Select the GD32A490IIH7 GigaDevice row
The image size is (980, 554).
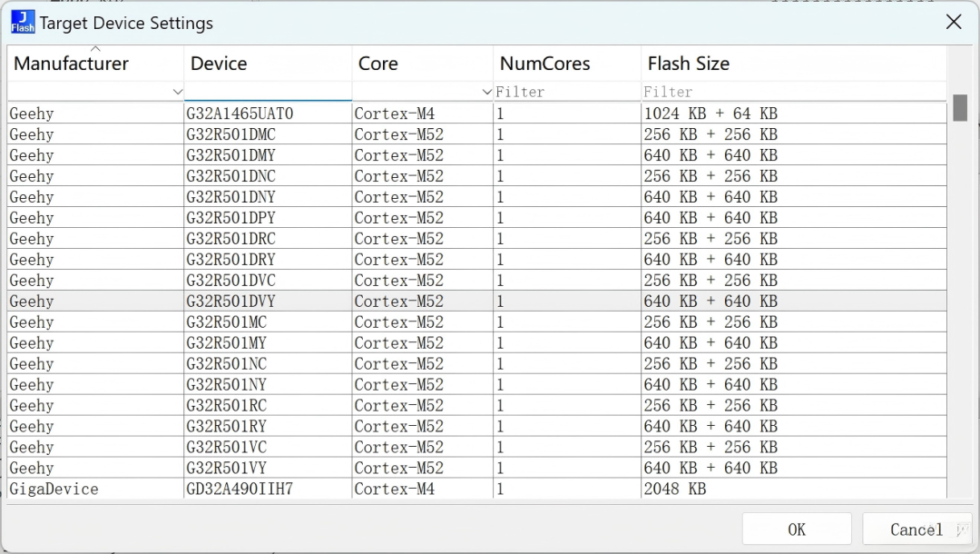tap(477, 489)
